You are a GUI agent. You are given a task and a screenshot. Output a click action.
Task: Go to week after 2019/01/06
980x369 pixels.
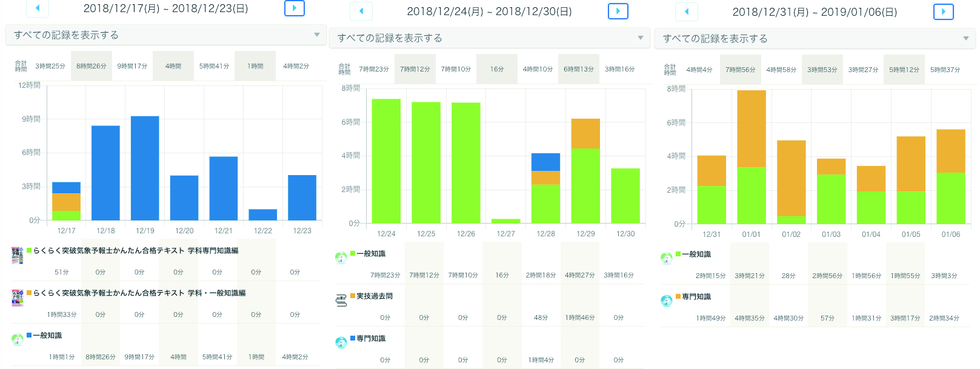coord(944,12)
